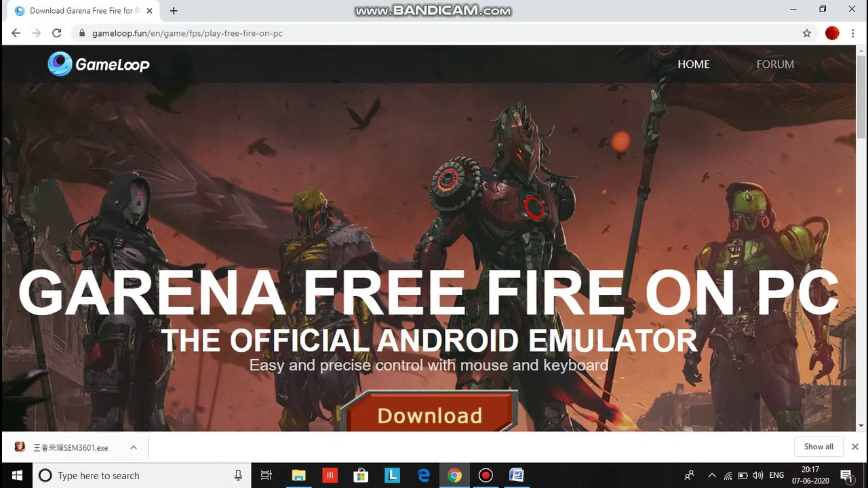Viewport: 868px width, 488px height.
Task: Click the battery status icon
Action: pyautogui.click(x=743, y=476)
